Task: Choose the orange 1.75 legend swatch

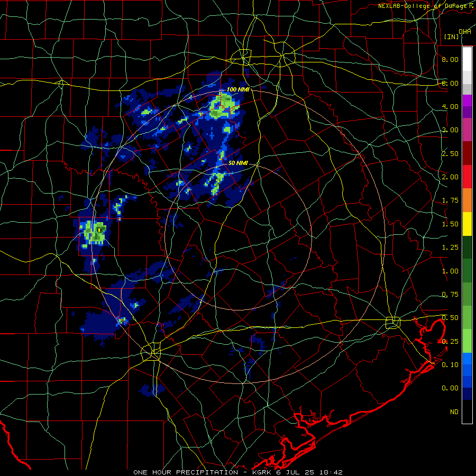Action: pyautogui.click(x=467, y=200)
